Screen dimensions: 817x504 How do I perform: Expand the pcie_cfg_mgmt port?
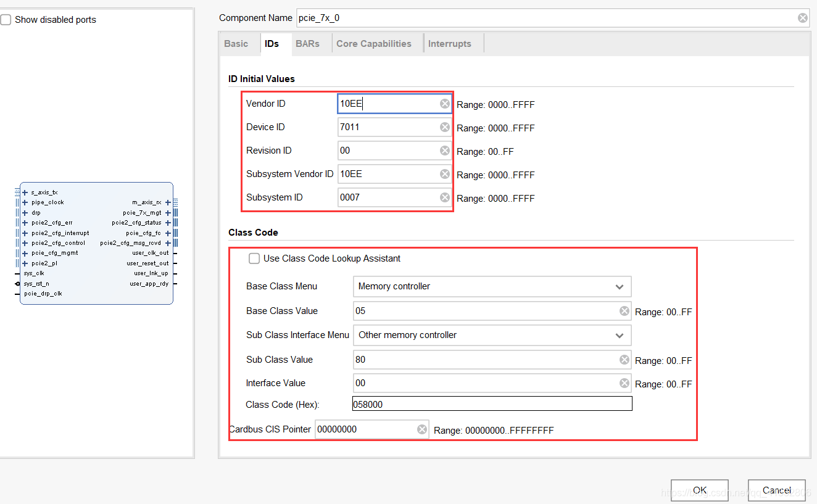[25, 253]
